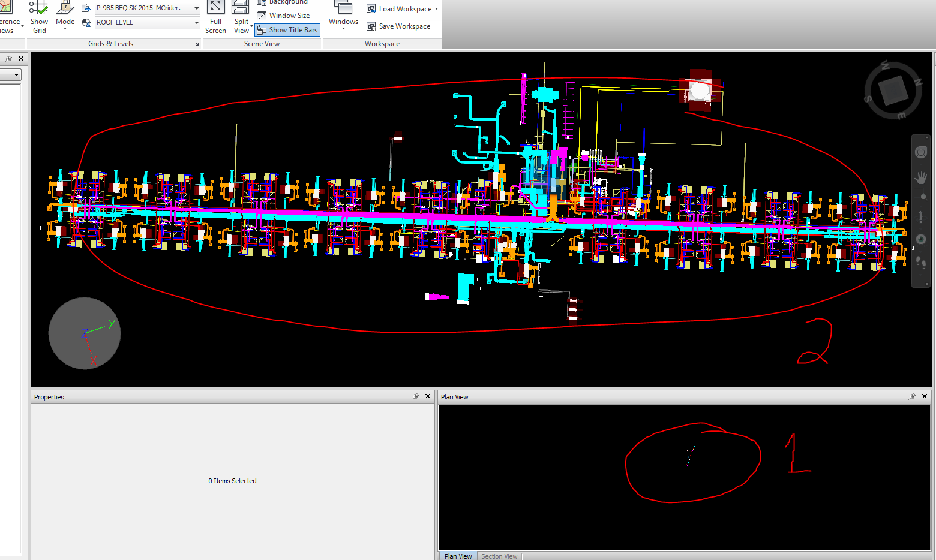The image size is (936, 560).
Task: Open navigation bar customize menu
Action: click(927, 284)
